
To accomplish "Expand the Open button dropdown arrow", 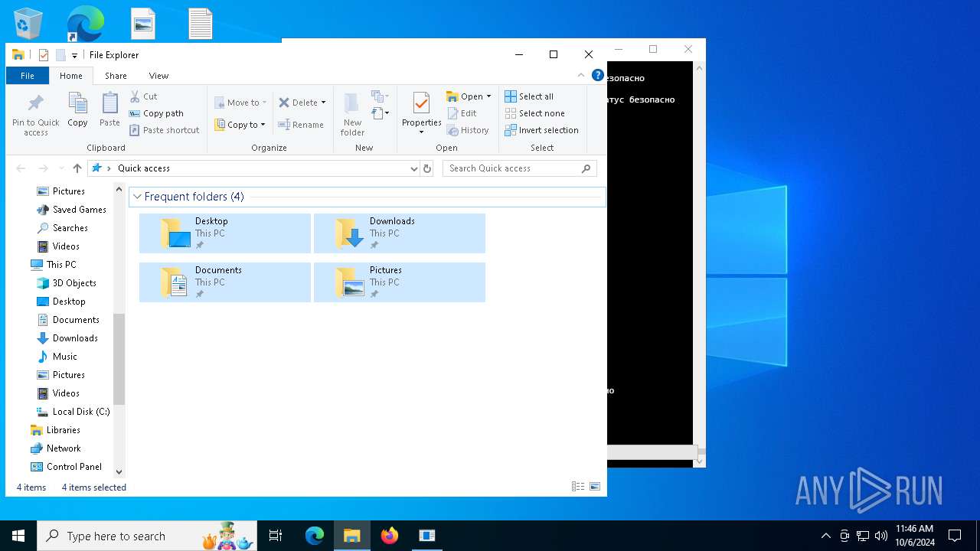I will point(488,96).
